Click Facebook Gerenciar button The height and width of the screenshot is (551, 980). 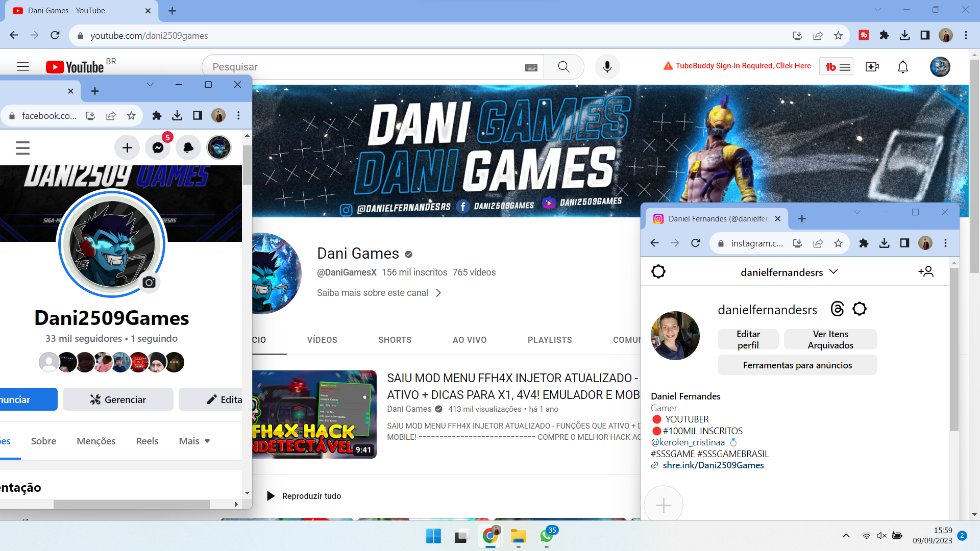[118, 399]
